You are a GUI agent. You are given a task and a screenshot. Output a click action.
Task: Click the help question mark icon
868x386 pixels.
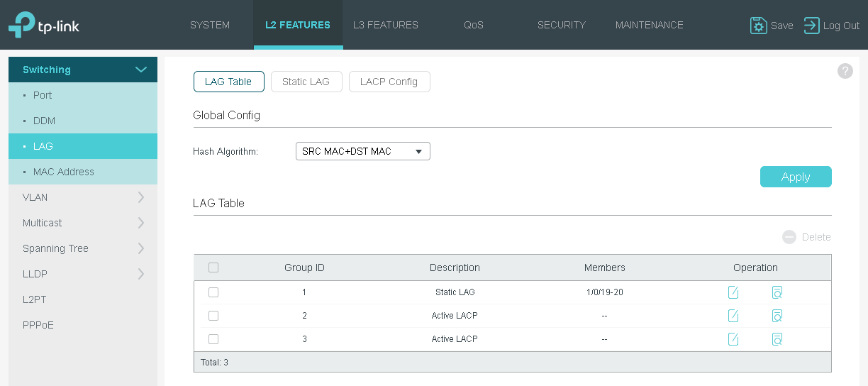pos(845,71)
